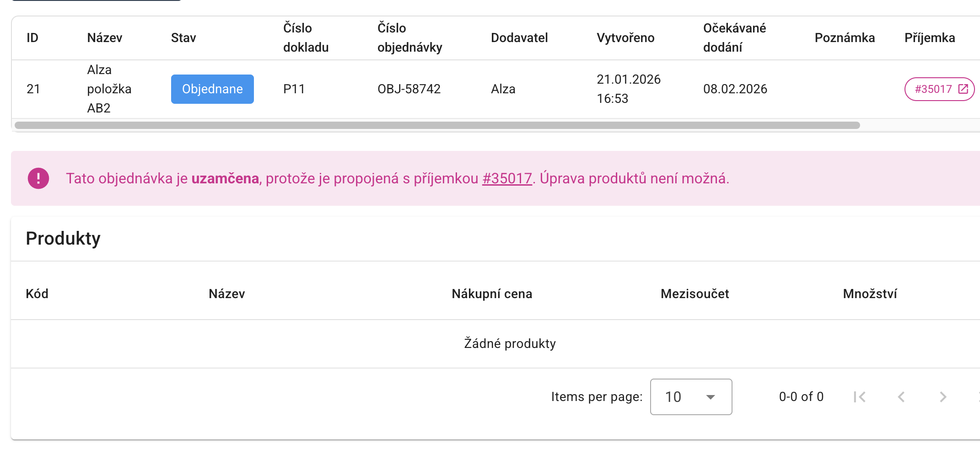Go to first page pagination icon
This screenshot has height=449, width=980.
click(x=860, y=397)
